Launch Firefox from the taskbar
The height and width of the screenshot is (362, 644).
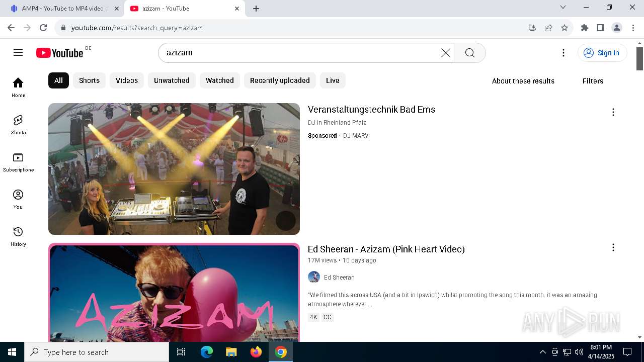[x=256, y=352]
